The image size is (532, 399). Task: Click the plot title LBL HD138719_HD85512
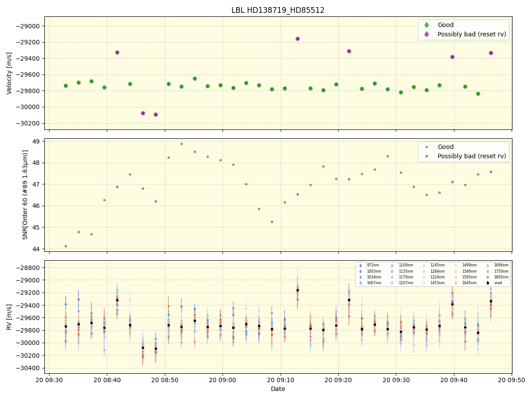pos(278,10)
